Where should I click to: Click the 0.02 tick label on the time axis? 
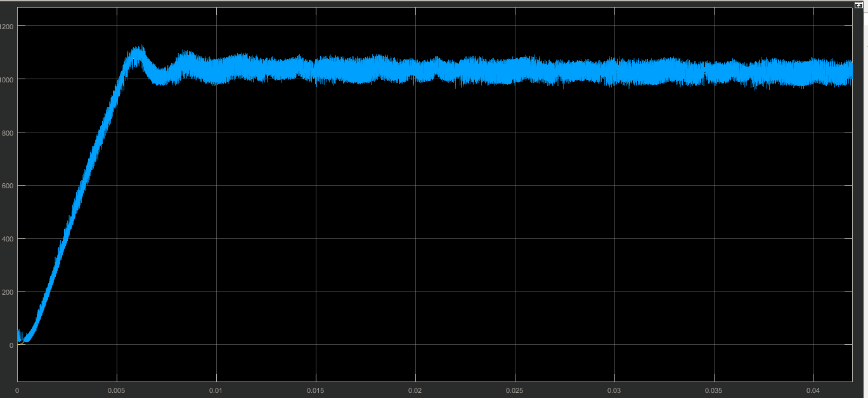(x=415, y=390)
